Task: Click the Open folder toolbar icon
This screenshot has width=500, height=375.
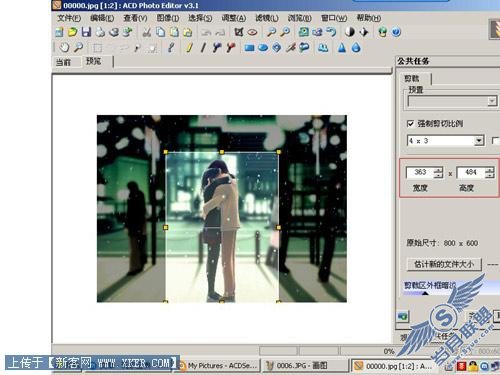Action: click(72, 32)
